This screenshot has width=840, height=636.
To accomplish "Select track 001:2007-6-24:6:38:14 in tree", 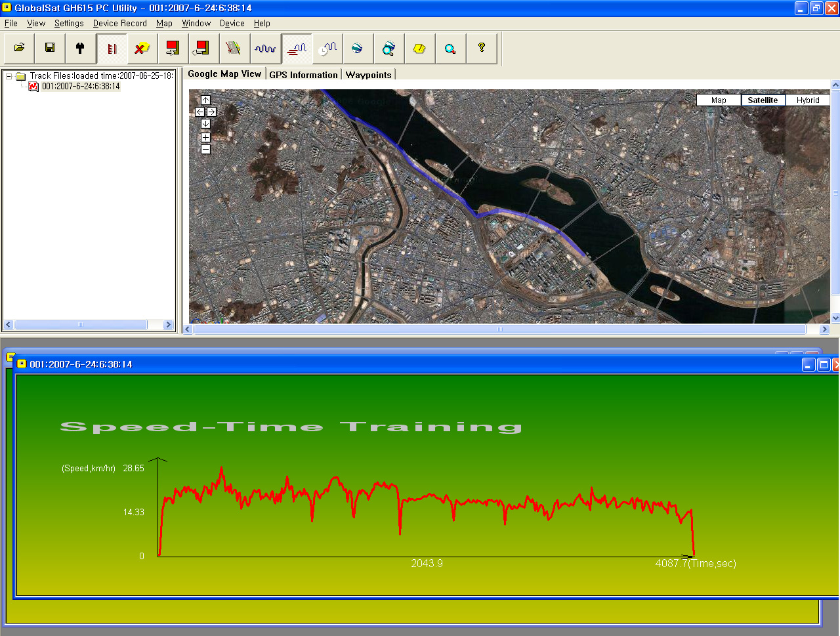I will point(80,86).
